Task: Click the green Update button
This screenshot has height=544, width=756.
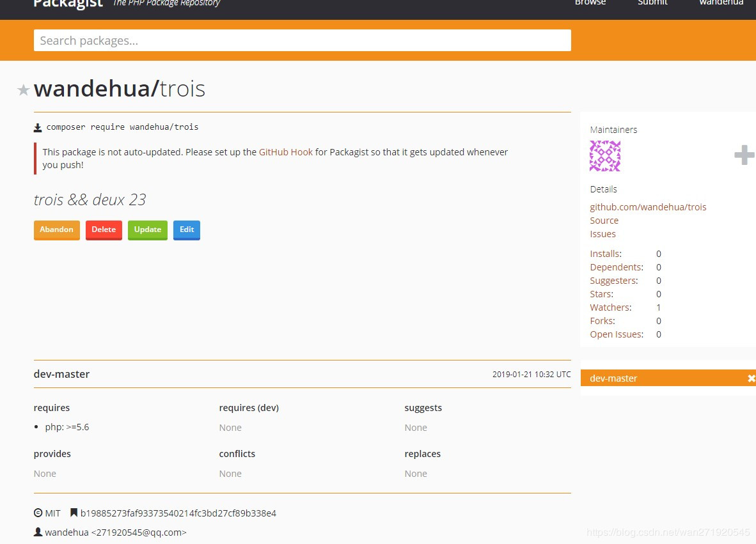Action: pos(148,230)
